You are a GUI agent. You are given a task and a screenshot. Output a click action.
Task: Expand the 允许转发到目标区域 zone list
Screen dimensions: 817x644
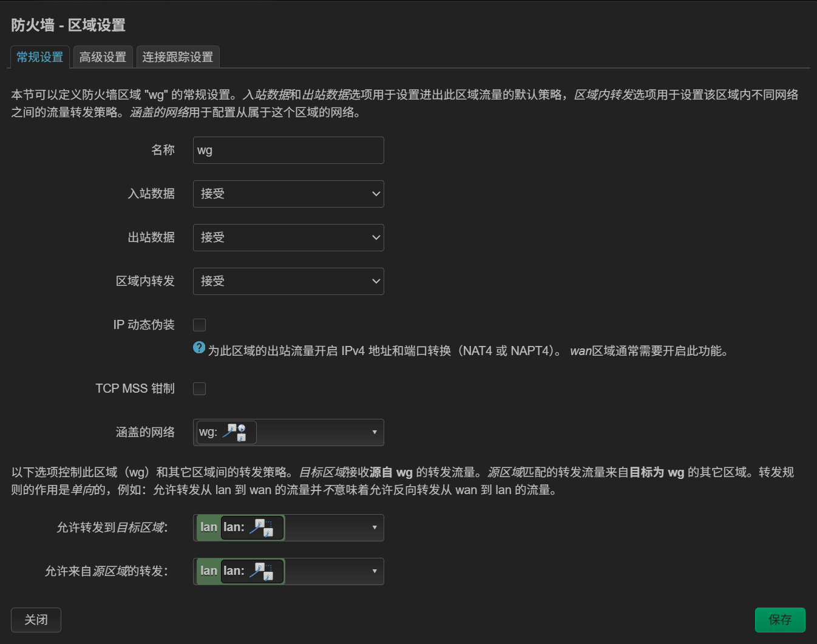point(375,527)
